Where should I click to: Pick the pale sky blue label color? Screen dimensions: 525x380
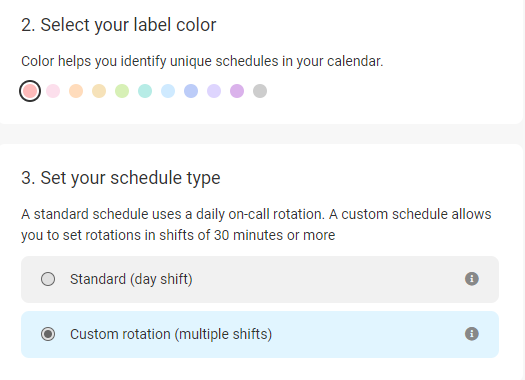pyautogui.click(x=168, y=91)
